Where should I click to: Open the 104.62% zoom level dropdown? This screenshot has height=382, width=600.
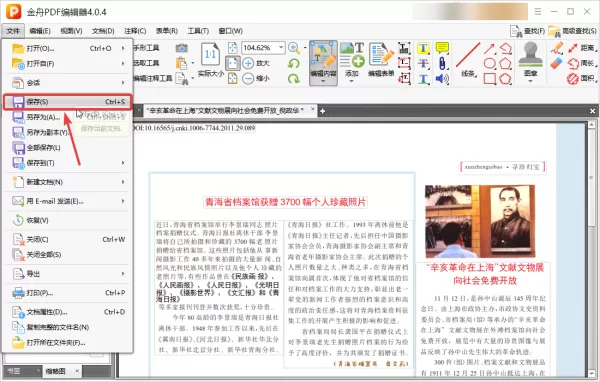point(281,48)
